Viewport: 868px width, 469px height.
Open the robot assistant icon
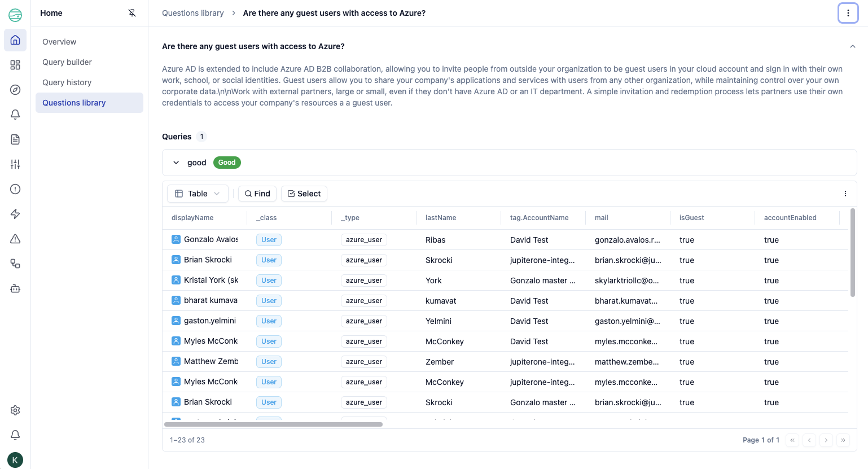point(15,288)
